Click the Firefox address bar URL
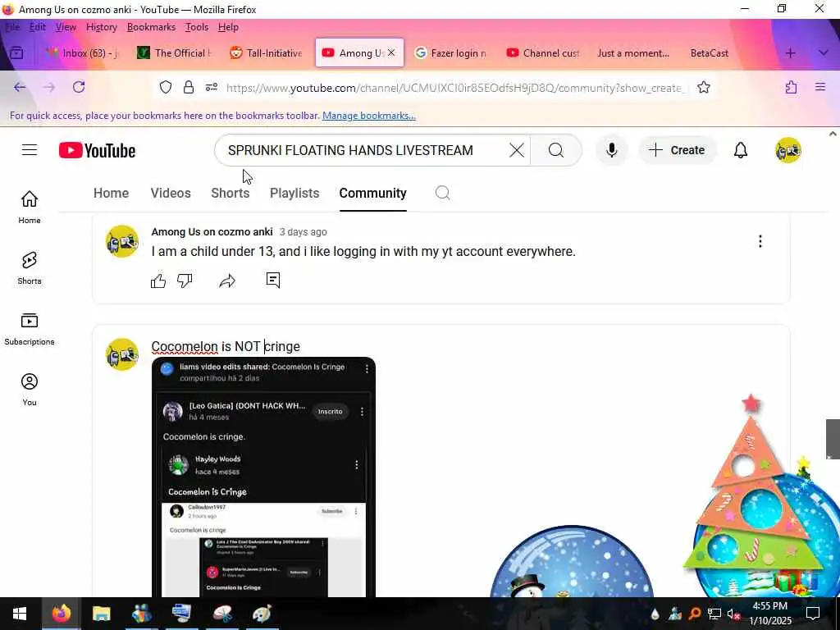 (x=454, y=87)
